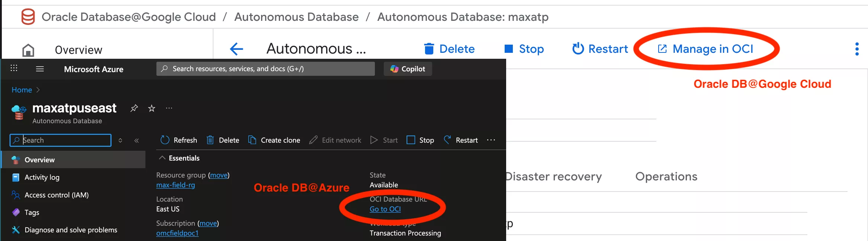The image size is (868, 241).
Task: Follow the Go to OCI link
Action: 385,209
